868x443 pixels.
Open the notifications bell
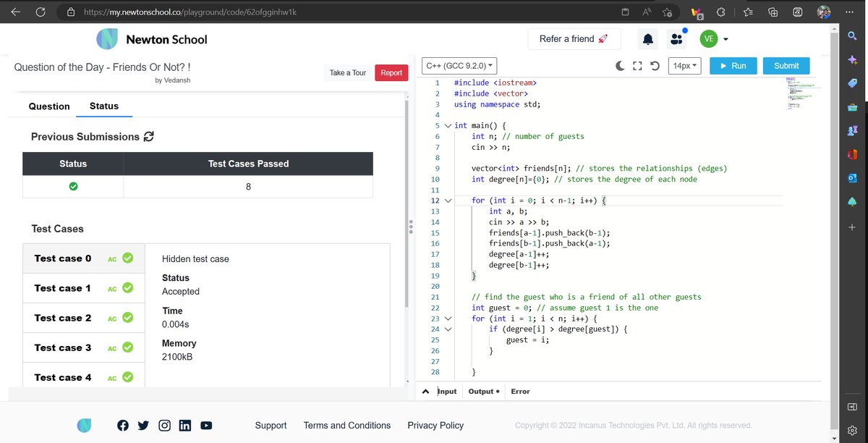(647, 38)
